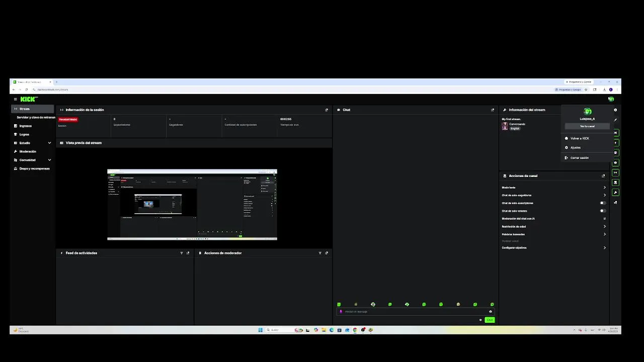Open Ajustes from profile menu

pyautogui.click(x=576, y=148)
